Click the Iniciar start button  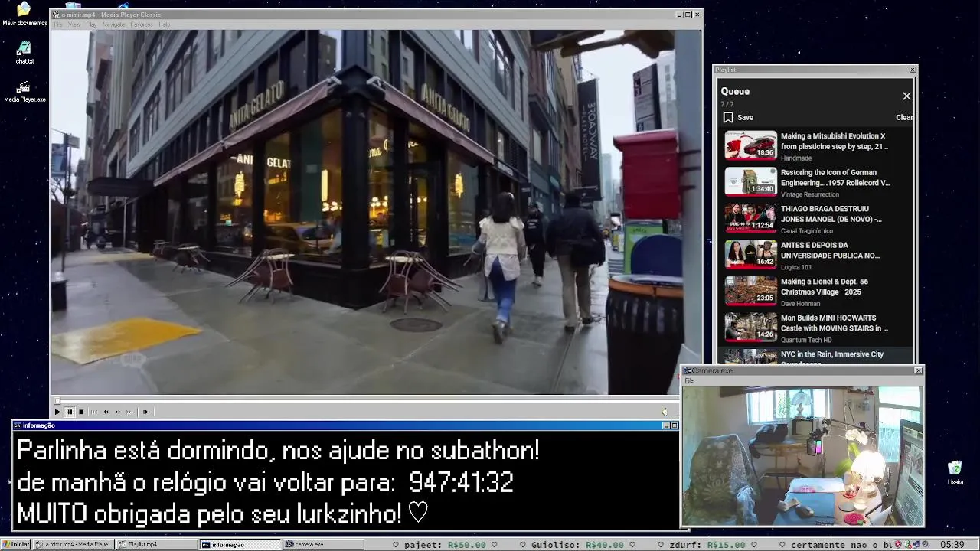pos(16,544)
